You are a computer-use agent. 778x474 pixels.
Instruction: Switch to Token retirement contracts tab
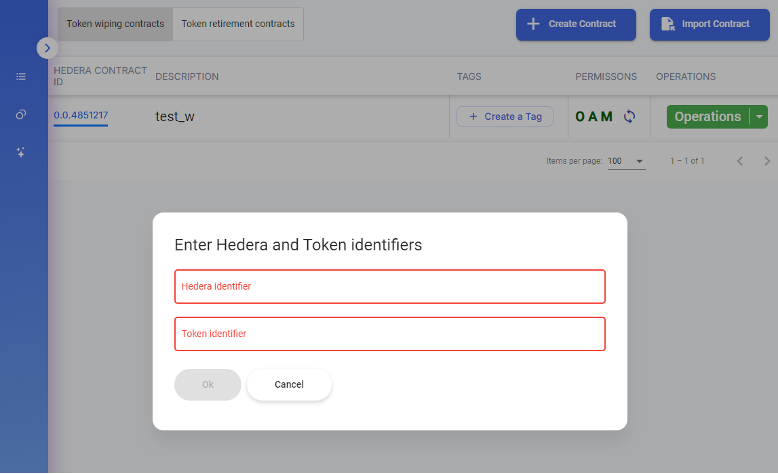238,24
